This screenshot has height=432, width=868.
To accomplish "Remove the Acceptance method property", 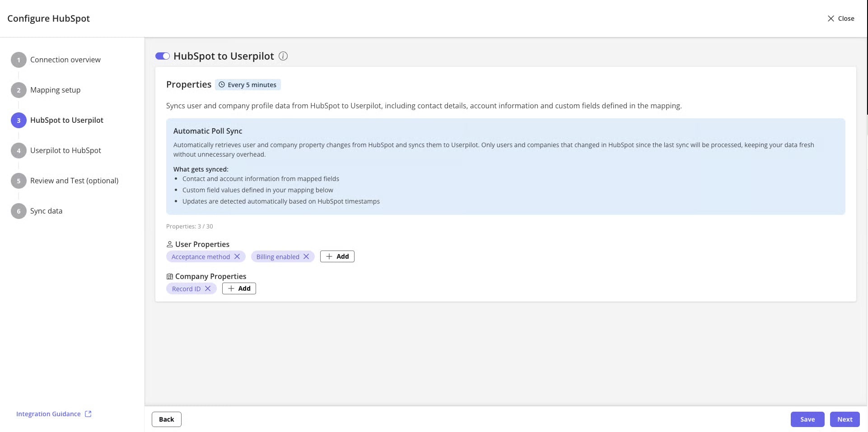I will click(237, 256).
